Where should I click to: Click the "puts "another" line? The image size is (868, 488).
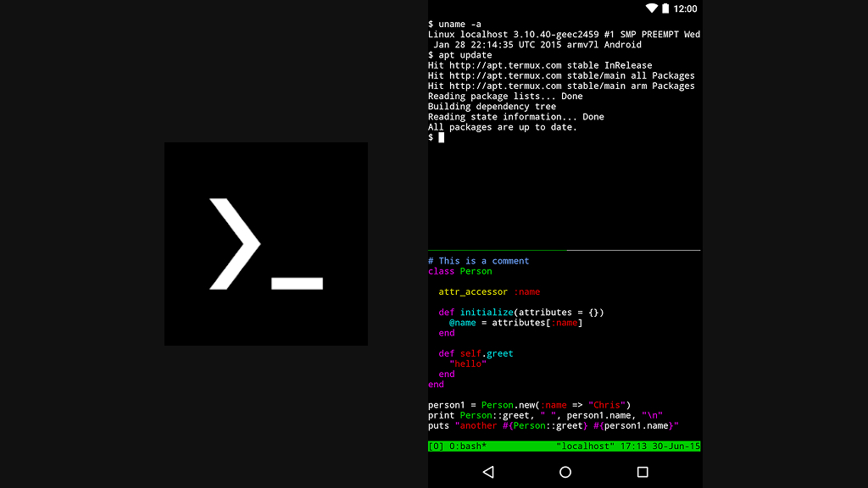click(553, 425)
